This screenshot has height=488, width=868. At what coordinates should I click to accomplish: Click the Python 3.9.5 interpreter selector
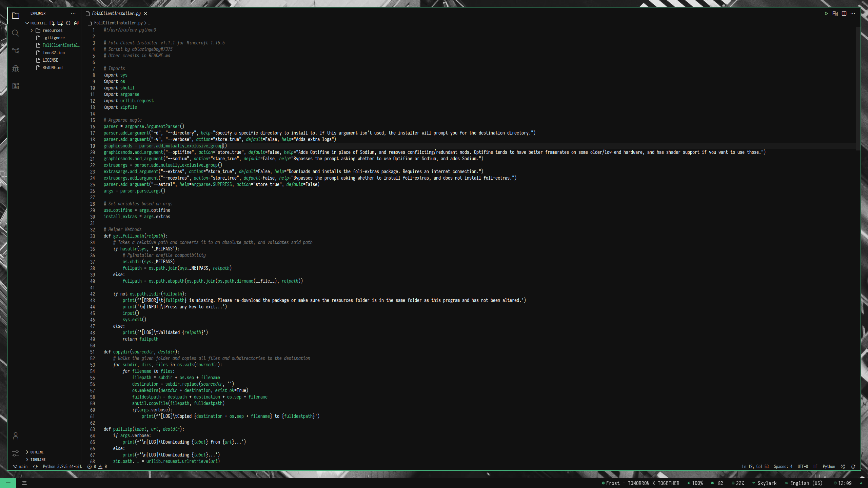[x=62, y=467]
